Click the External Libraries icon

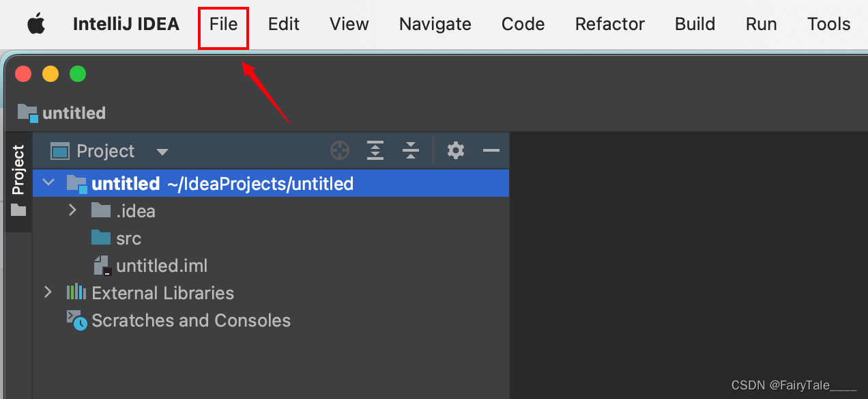coord(76,292)
